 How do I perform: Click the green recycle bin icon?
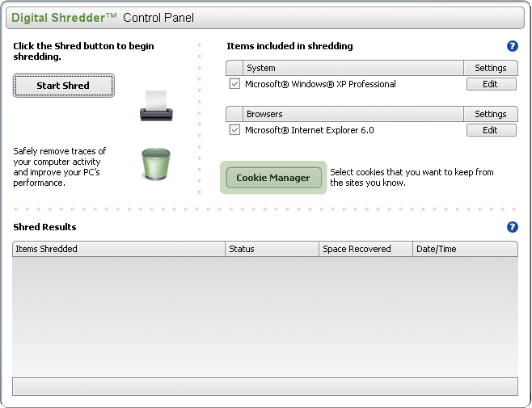155,162
